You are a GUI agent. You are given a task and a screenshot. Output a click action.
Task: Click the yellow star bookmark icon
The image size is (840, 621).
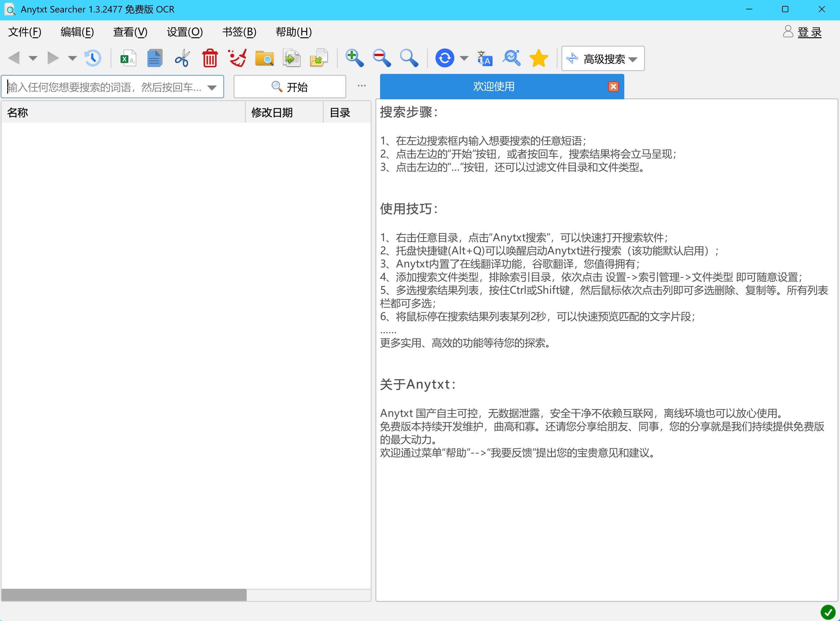coord(539,58)
